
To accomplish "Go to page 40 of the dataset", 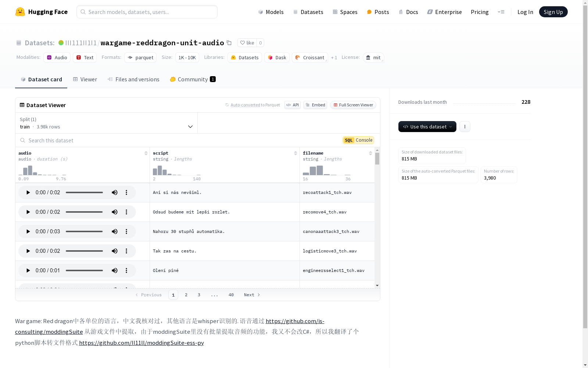I will (231, 295).
